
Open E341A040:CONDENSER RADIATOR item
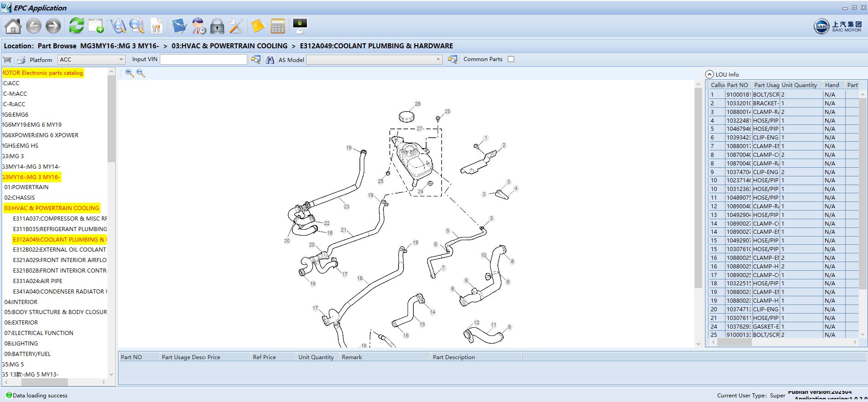(x=60, y=291)
